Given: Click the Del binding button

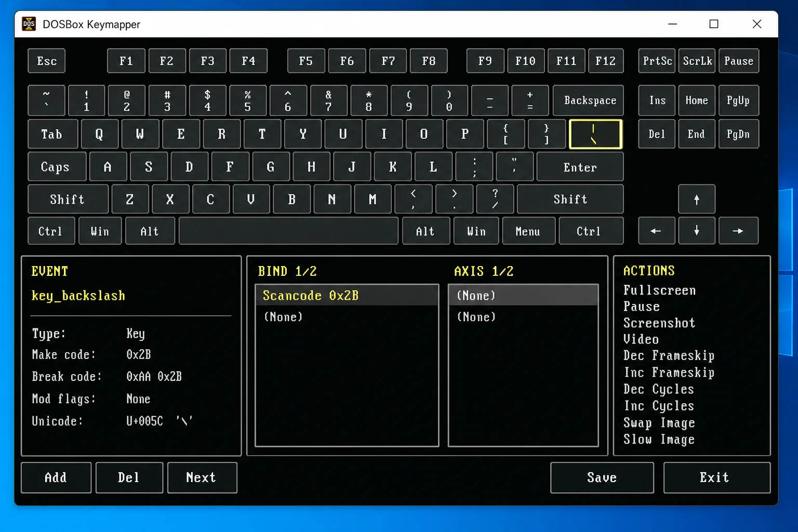Looking at the screenshot, I should 129,477.
